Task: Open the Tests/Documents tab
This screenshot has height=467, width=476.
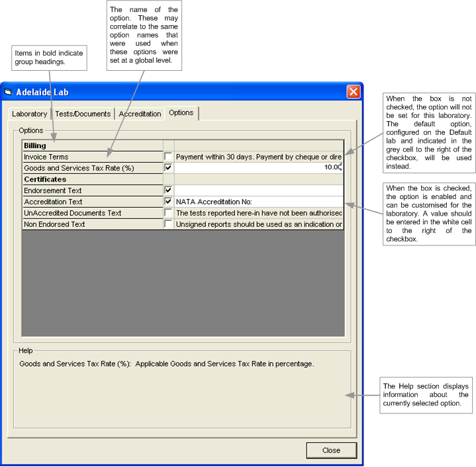Action: pos(83,114)
